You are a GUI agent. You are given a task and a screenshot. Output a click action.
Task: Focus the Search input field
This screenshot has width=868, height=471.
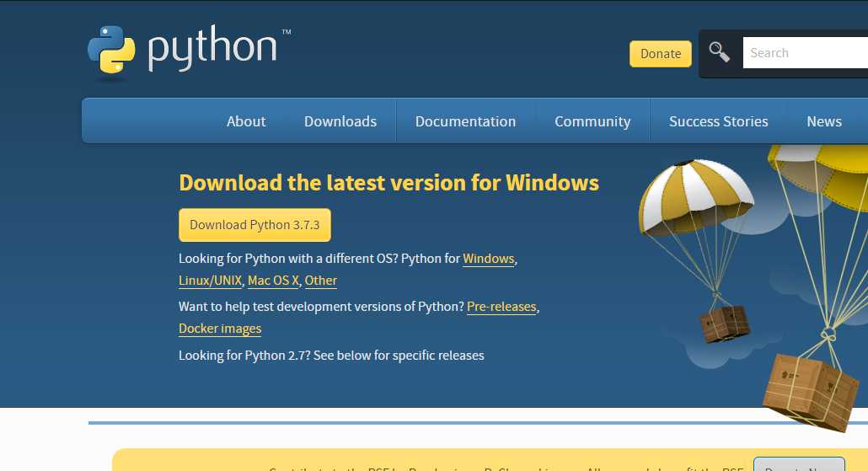click(x=806, y=53)
